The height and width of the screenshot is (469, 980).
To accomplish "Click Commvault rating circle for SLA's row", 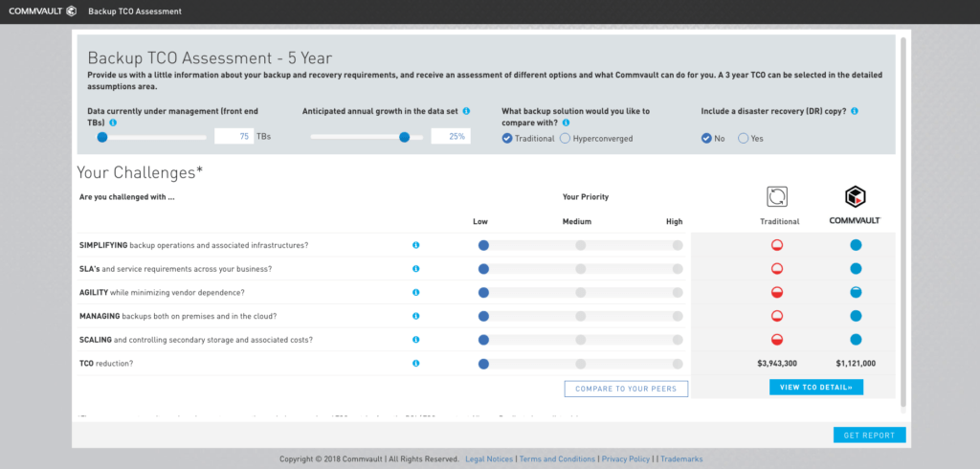I will pyautogui.click(x=856, y=269).
